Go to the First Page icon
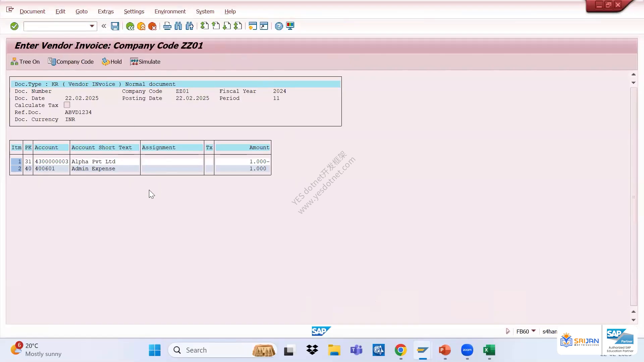 tap(204, 26)
